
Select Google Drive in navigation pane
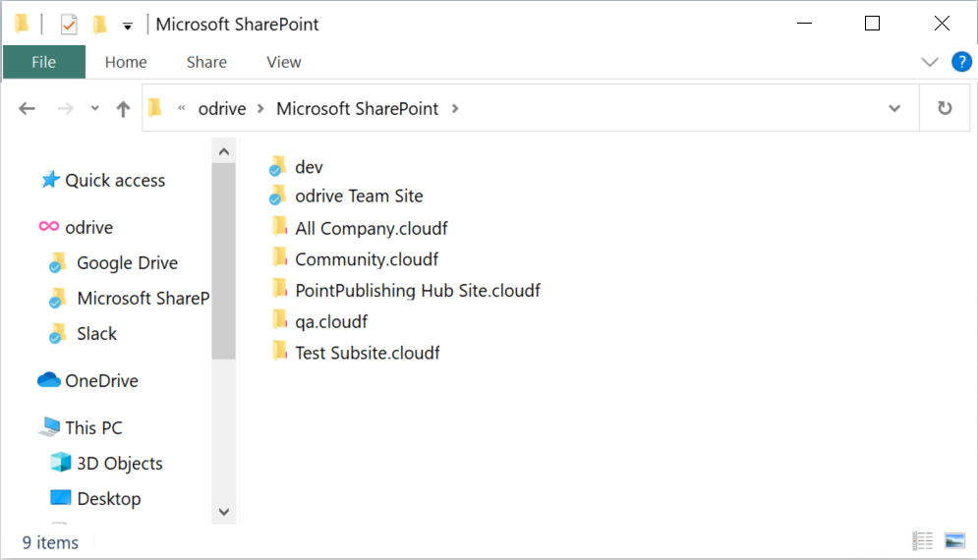coord(127,263)
